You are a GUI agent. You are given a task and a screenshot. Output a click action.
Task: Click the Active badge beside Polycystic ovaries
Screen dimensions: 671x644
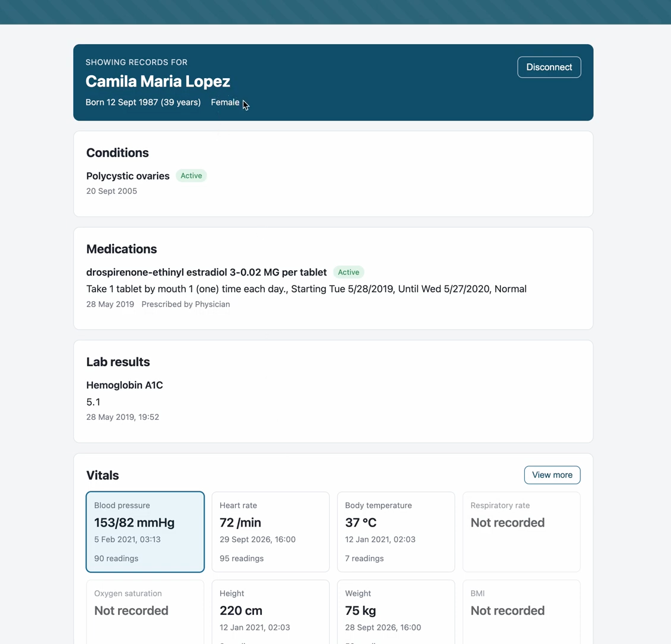click(x=191, y=176)
